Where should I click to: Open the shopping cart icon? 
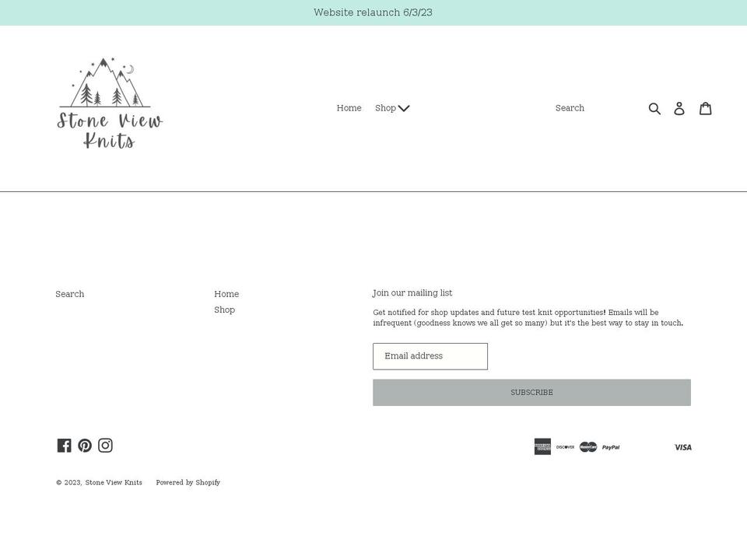706,109
